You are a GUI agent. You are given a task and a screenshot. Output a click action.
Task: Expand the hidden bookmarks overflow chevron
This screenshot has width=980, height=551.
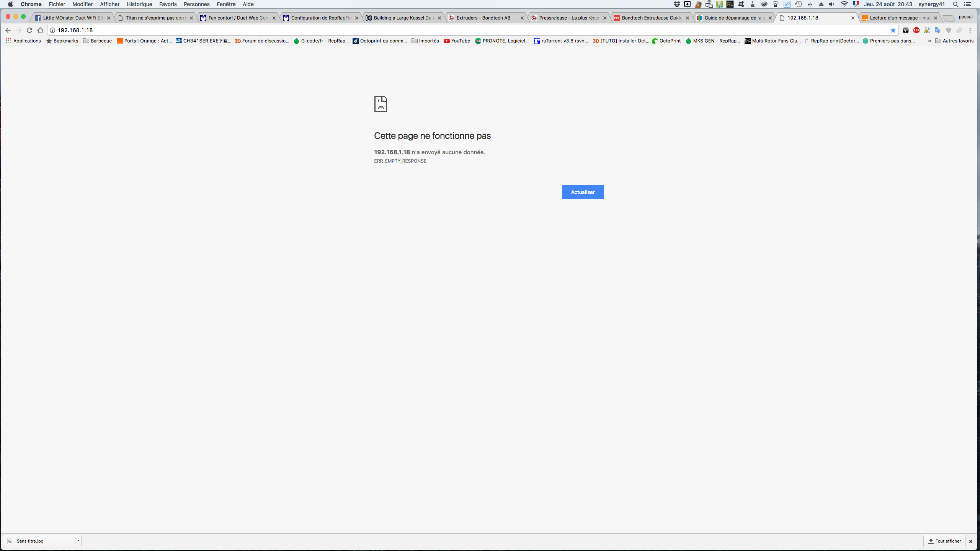tap(929, 41)
